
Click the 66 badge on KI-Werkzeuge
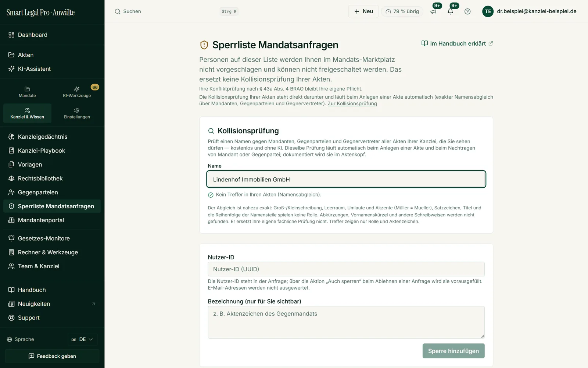(x=95, y=87)
